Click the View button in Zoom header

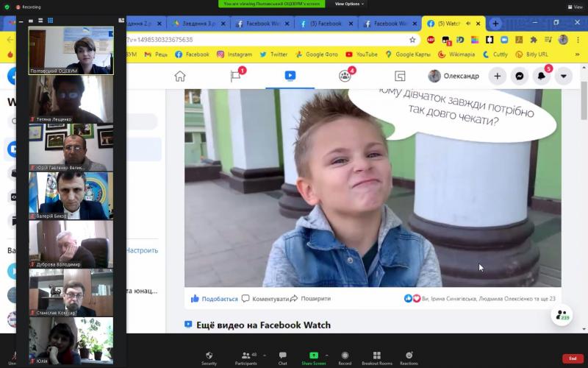[x=576, y=7]
